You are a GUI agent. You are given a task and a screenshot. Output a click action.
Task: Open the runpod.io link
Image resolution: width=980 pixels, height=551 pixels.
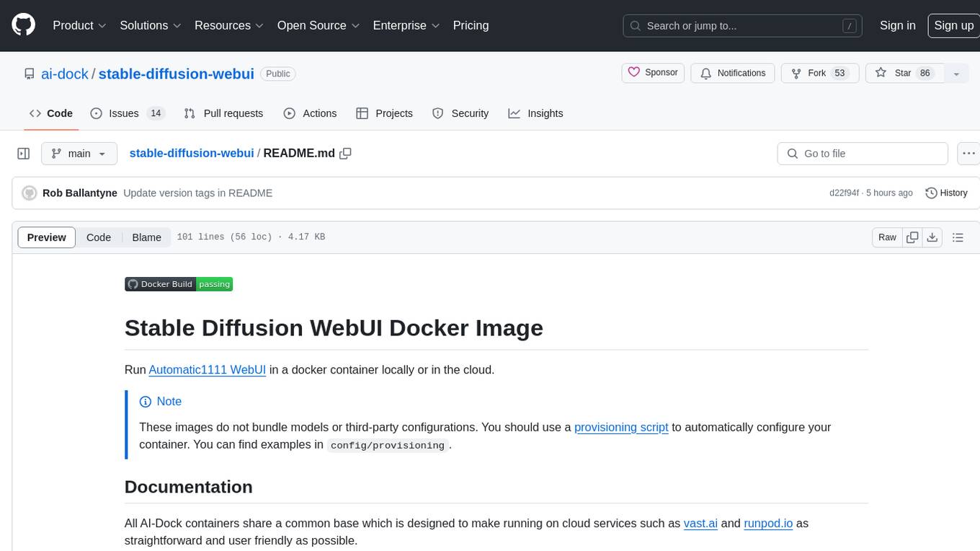point(768,523)
